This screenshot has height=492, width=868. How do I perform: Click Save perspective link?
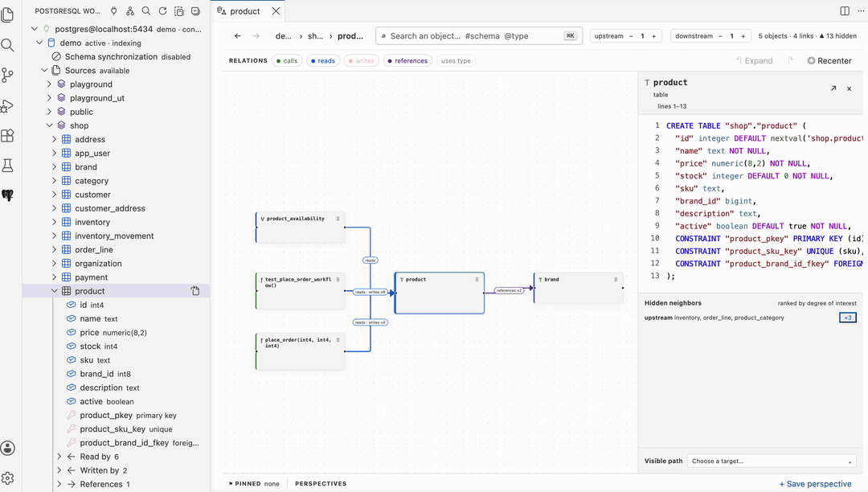(816, 484)
